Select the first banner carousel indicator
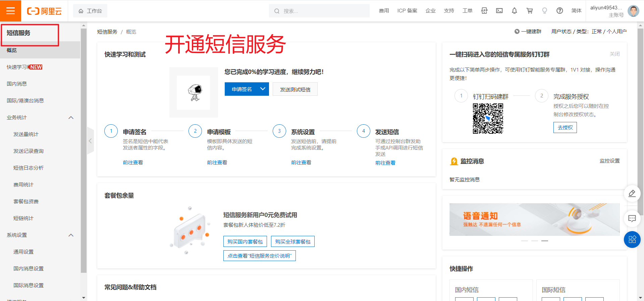Image resolution: width=644 pixels, height=301 pixels. (x=525, y=241)
